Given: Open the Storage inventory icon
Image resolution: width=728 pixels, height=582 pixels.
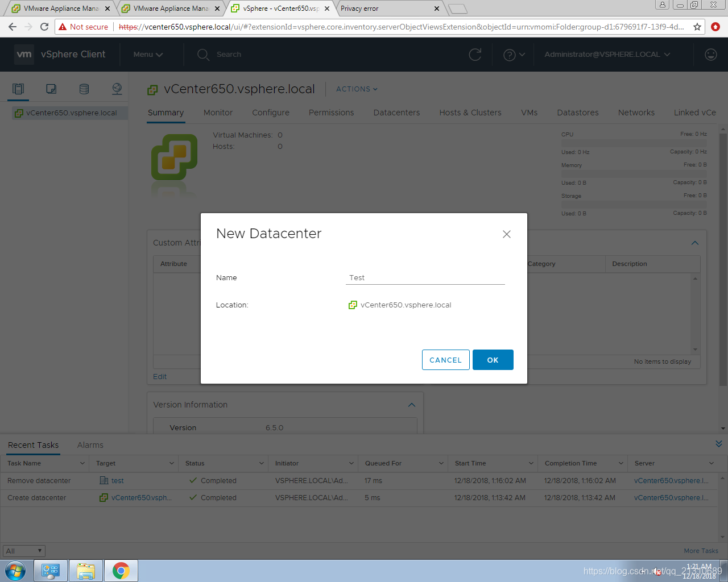Looking at the screenshot, I should pyautogui.click(x=84, y=89).
